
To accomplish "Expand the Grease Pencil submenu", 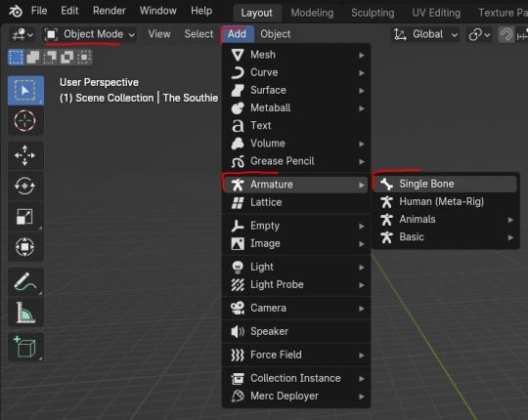I will [297, 161].
